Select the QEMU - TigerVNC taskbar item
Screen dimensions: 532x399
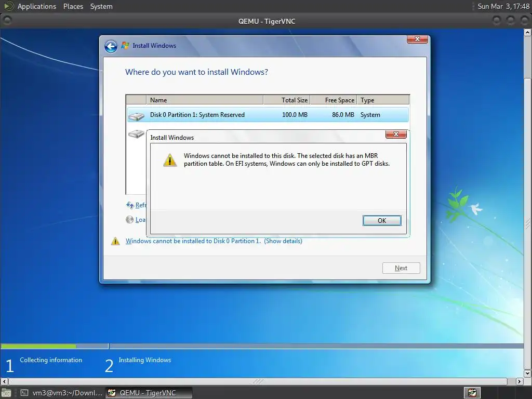(x=149, y=393)
